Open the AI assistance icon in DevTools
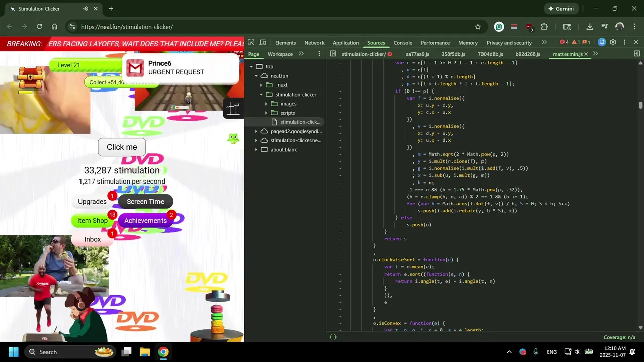 pos(602,42)
